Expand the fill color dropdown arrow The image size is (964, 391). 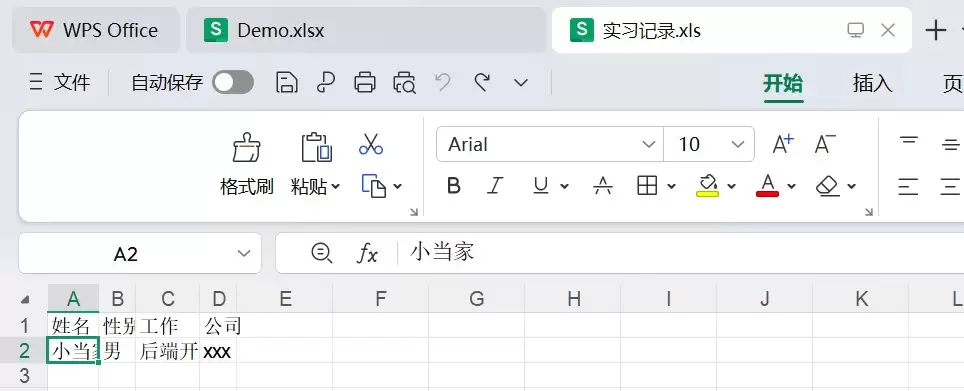[732, 186]
